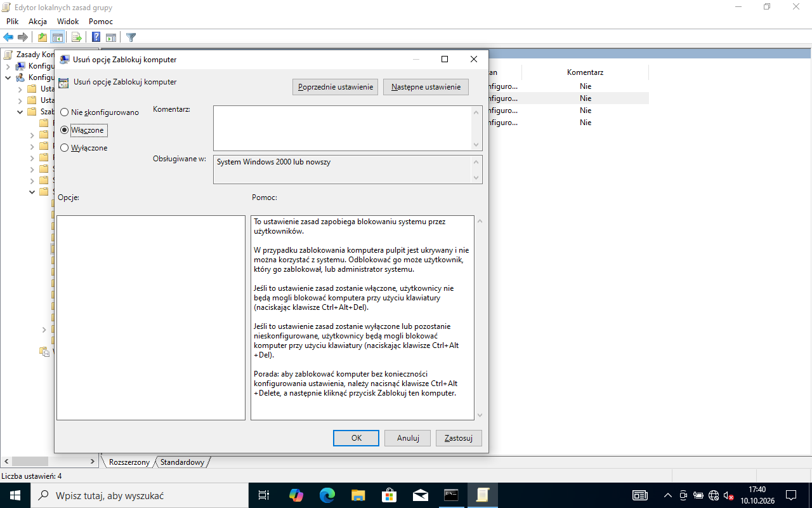Collapse the second 'Konfigu...' tree node
812x508 pixels.
click(8, 77)
